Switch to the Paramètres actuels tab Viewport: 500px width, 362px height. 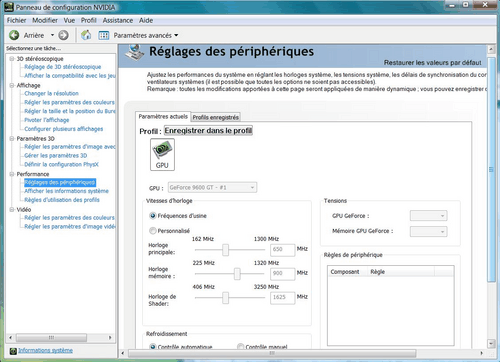tap(163, 116)
